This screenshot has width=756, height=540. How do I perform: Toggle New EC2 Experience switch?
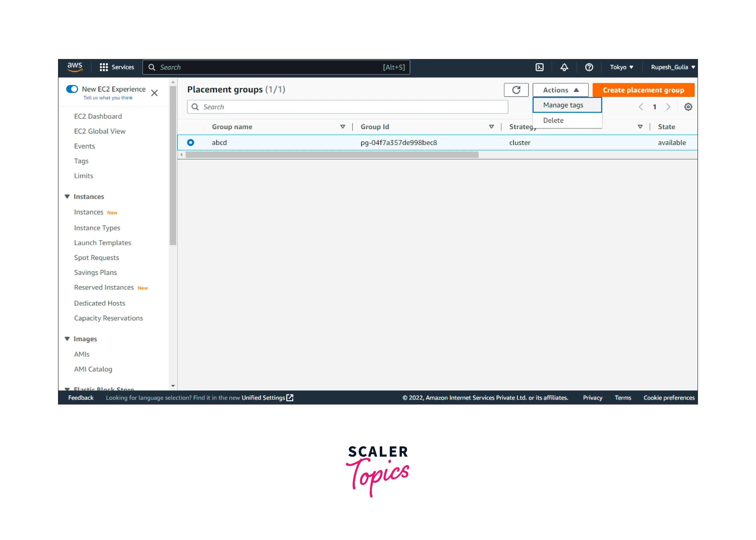tap(72, 89)
